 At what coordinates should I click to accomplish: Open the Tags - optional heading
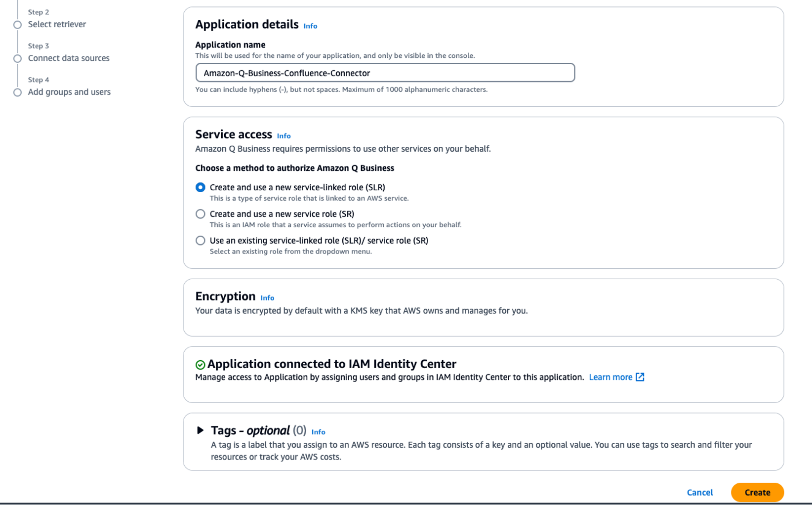(258, 430)
